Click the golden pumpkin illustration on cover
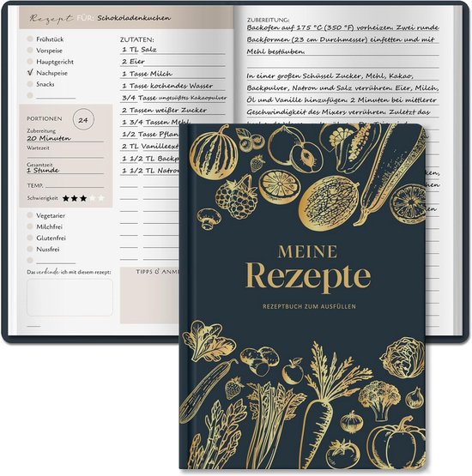Viewport: 472px width, 476px height. pos(396,444)
